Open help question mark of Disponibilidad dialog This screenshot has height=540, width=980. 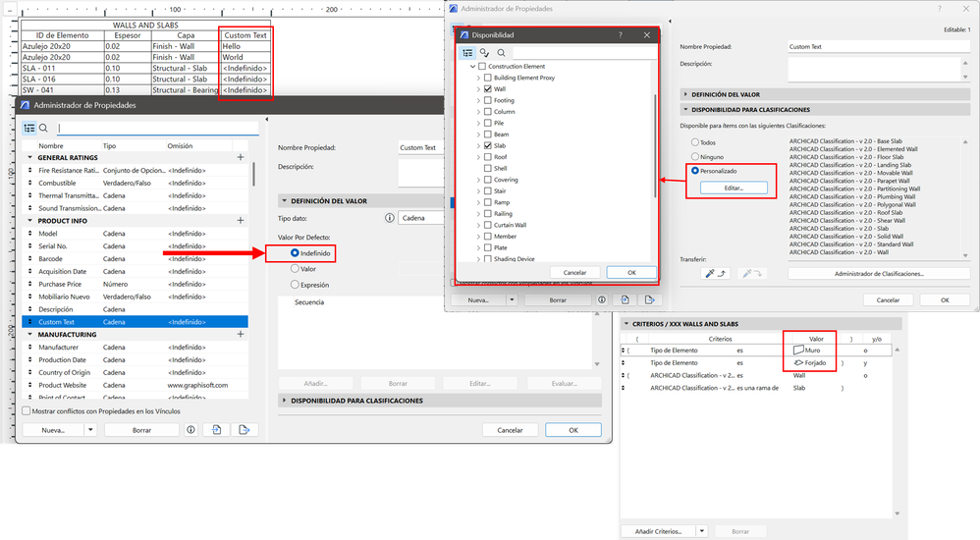tap(621, 35)
